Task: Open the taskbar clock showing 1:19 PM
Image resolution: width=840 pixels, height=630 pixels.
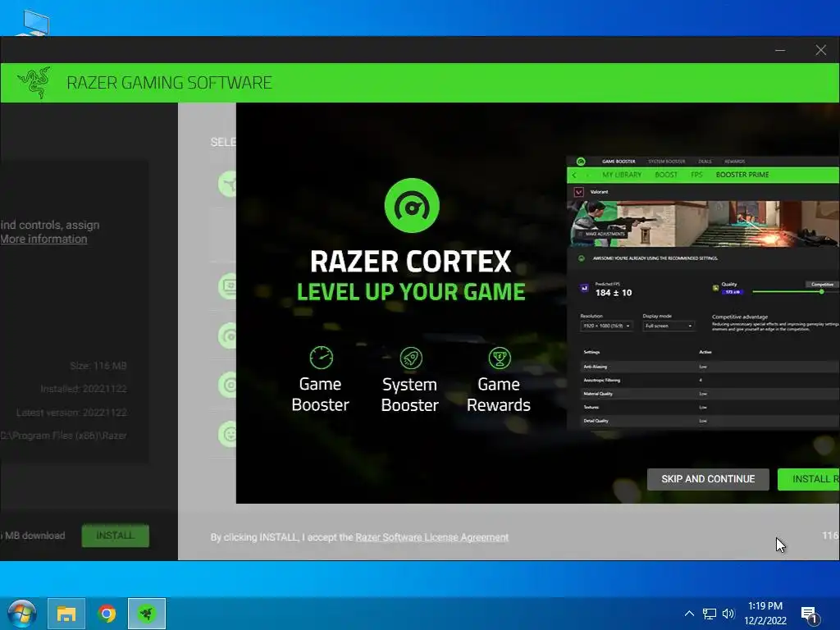Action: (x=765, y=614)
